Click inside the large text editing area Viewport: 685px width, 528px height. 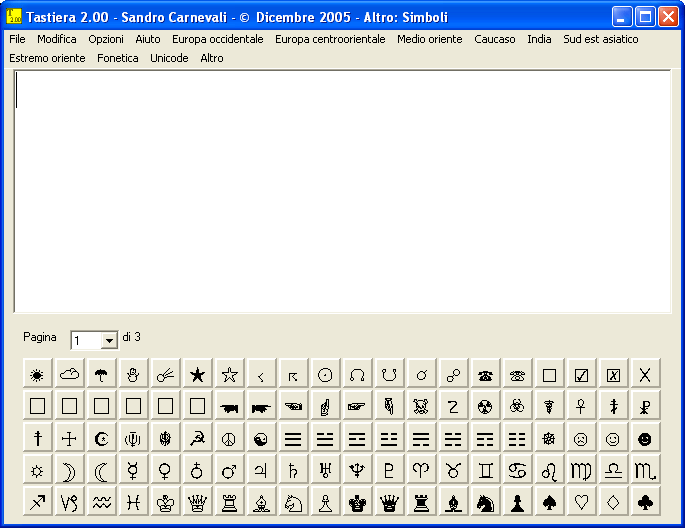(x=343, y=191)
